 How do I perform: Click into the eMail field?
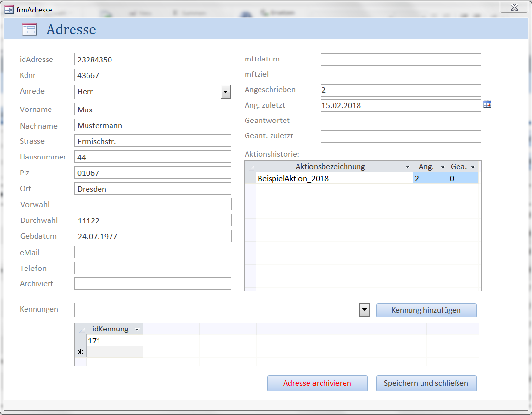153,252
